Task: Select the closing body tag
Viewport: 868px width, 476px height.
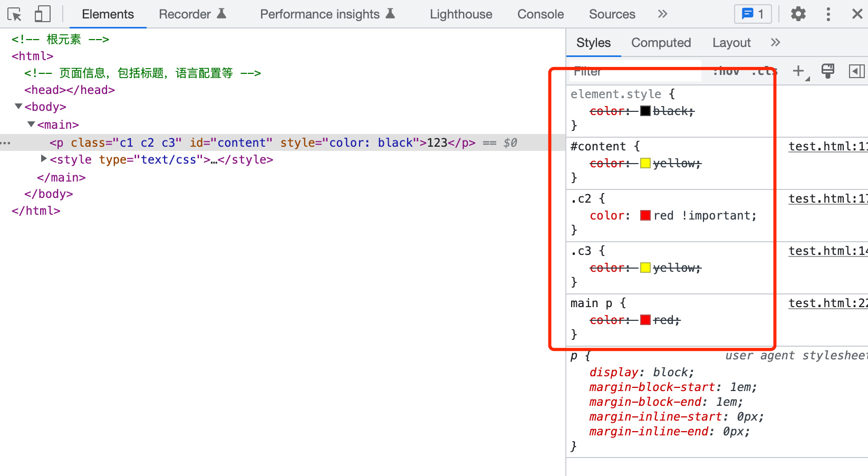Action: point(49,194)
